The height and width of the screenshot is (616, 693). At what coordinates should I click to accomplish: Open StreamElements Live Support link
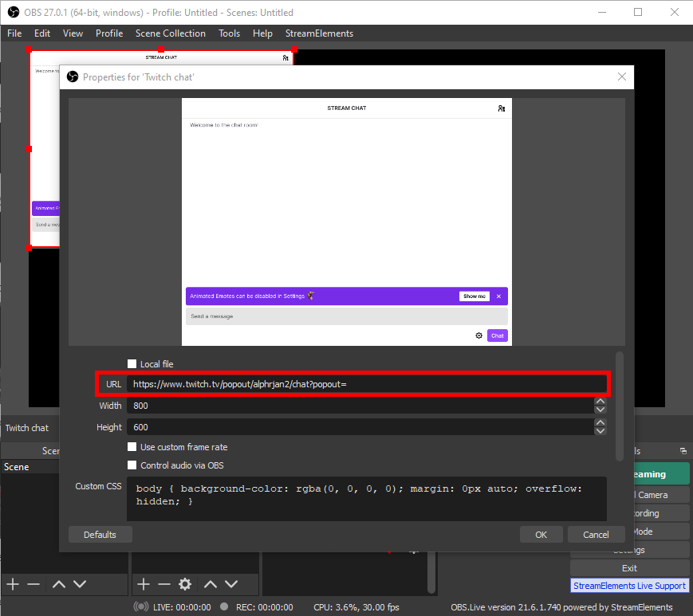(629, 586)
